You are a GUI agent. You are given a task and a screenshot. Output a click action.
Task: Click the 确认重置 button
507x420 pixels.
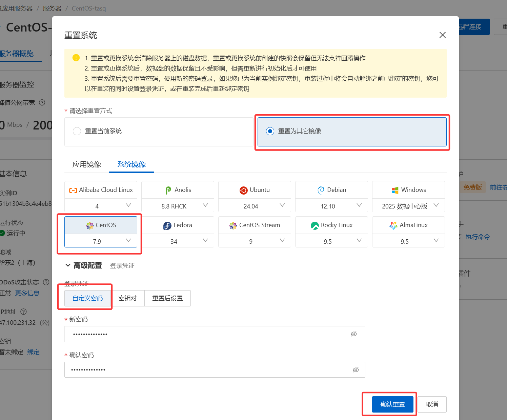coord(393,404)
